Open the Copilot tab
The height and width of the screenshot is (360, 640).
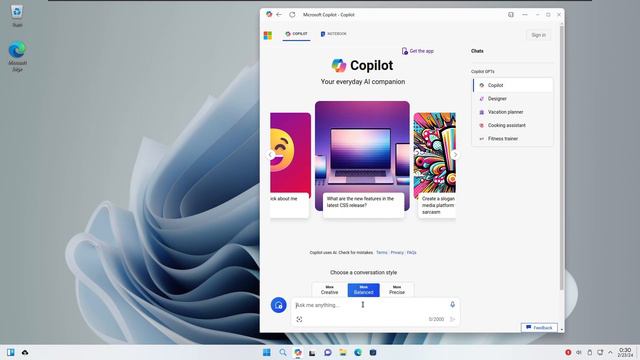pos(296,34)
